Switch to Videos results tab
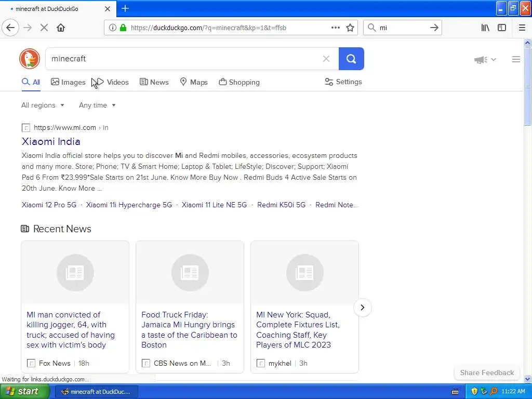The image size is (532, 399). click(x=113, y=82)
